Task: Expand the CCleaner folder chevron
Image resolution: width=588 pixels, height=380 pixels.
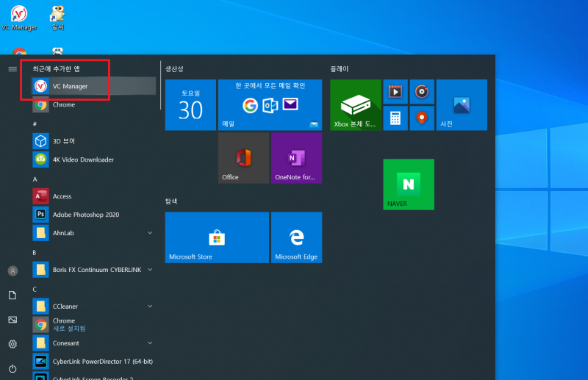Action: [150, 306]
